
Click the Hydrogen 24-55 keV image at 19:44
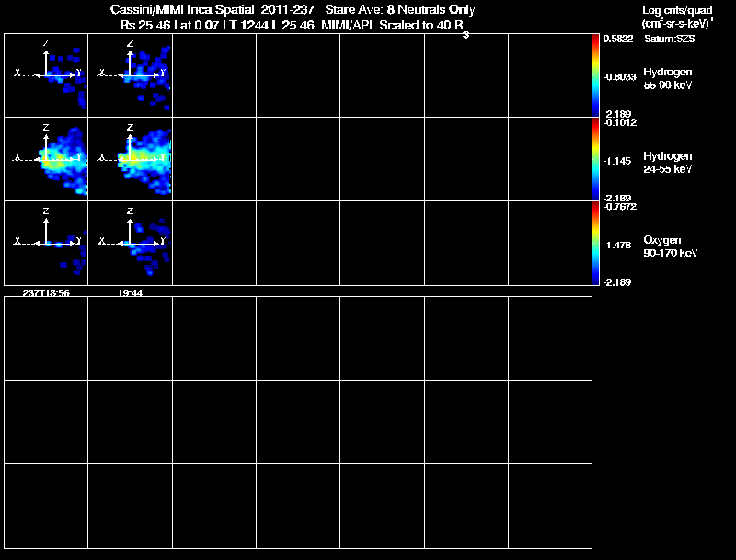pyautogui.click(x=130, y=159)
